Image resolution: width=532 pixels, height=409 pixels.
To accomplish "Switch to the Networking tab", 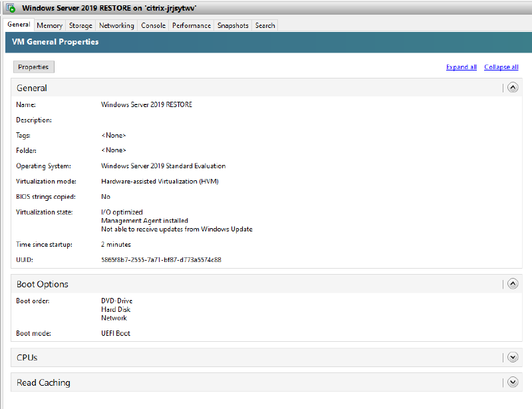I will point(116,25).
